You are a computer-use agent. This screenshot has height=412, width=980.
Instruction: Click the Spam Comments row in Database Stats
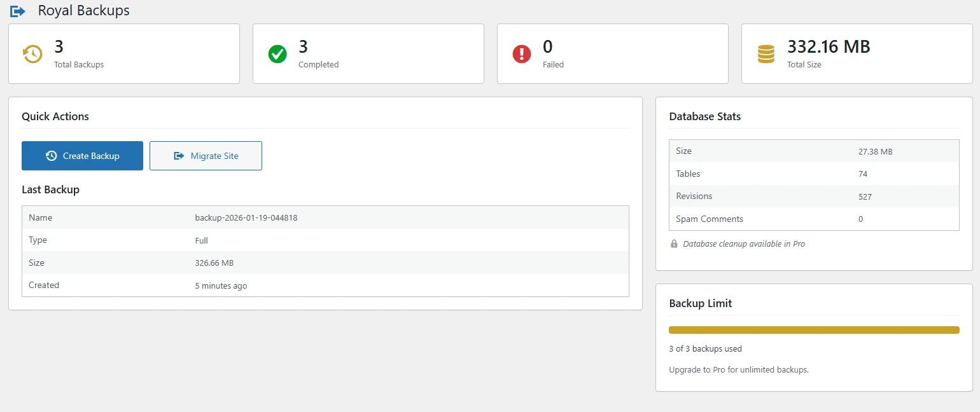pyautogui.click(x=813, y=219)
